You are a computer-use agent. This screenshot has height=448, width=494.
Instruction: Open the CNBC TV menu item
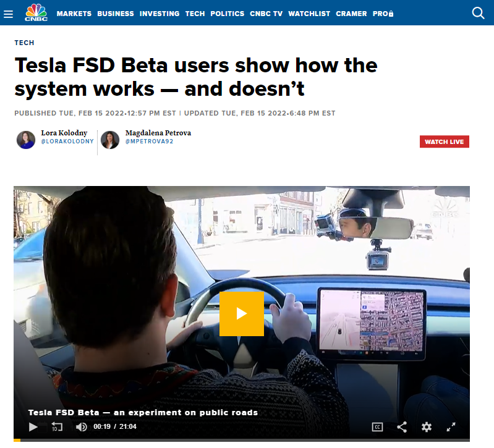(266, 14)
